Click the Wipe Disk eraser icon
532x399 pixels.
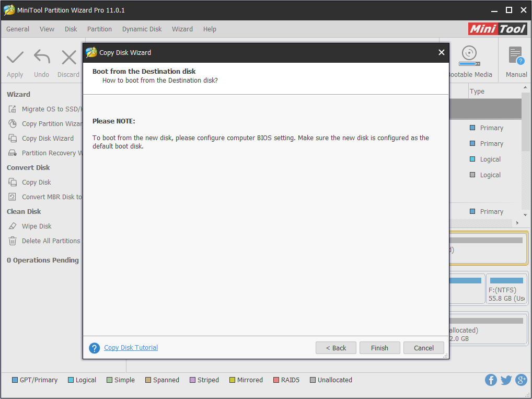(13, 226)
